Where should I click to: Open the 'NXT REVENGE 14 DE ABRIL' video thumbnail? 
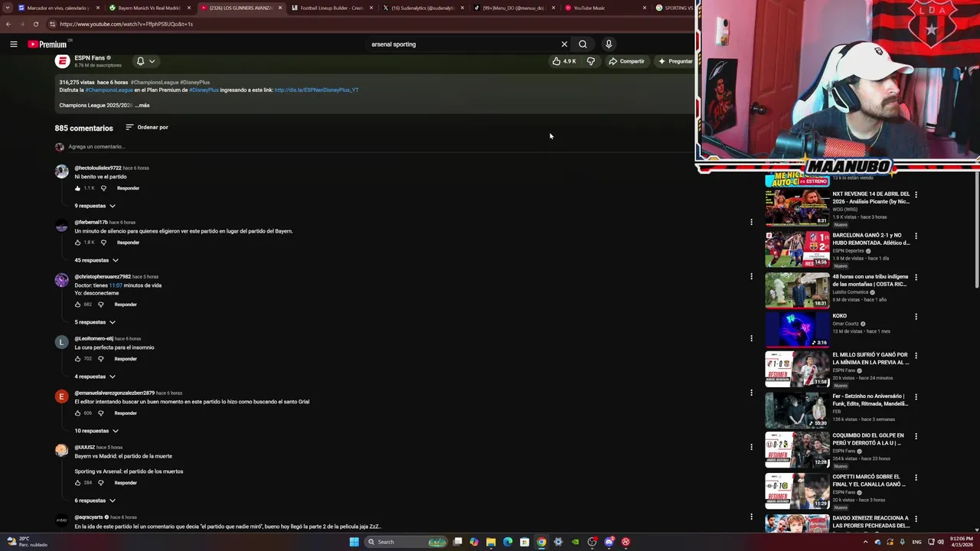pos(797,207)
